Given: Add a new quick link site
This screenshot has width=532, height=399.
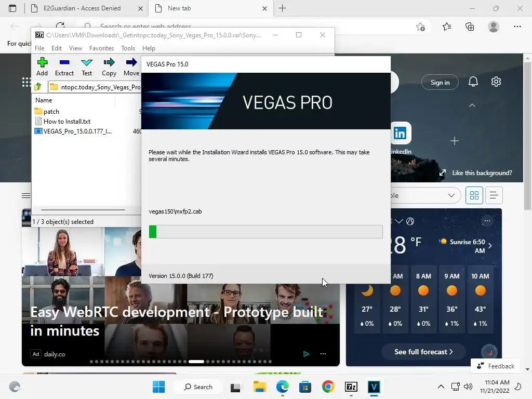Looking at the screenshot, I should (x=454, y=140).
